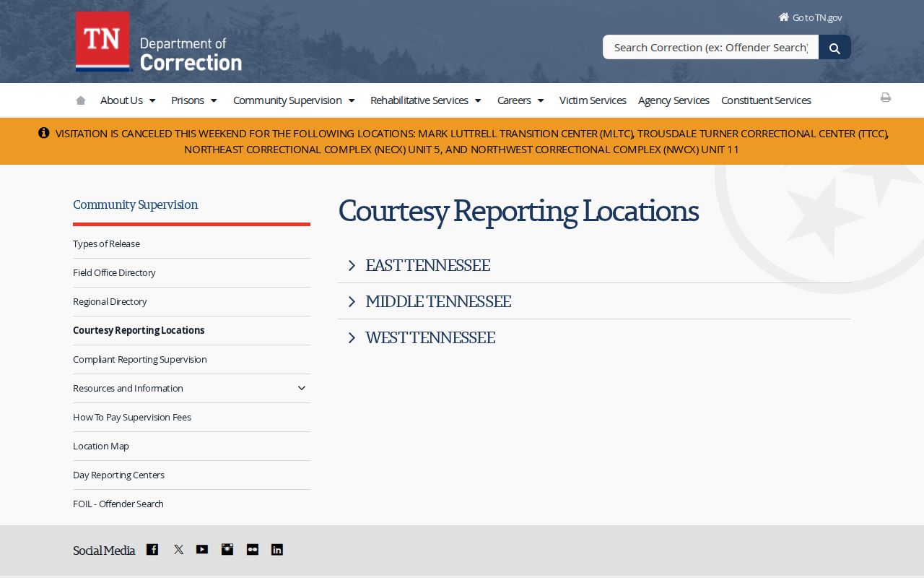Expand the Middle Tennessee section
The height and width of the screenshot is (578, 924).
pyautogui.click(x=594, y=301)
